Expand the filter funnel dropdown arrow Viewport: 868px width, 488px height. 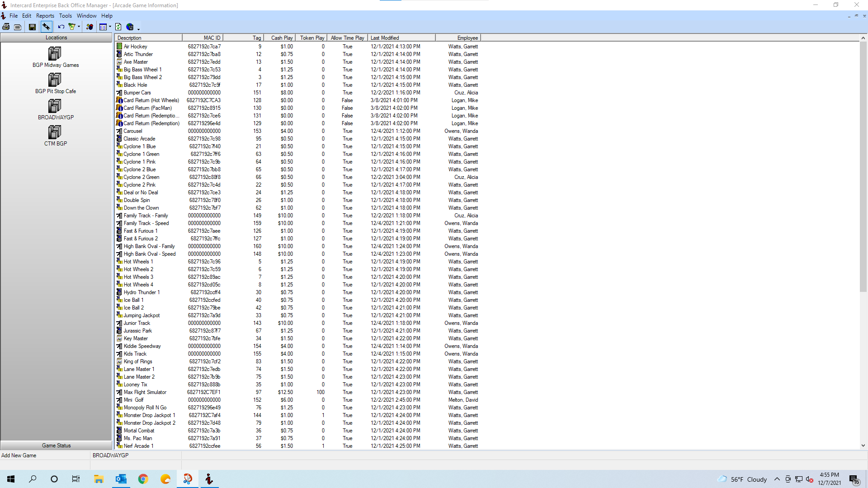[x=79, y=27]
